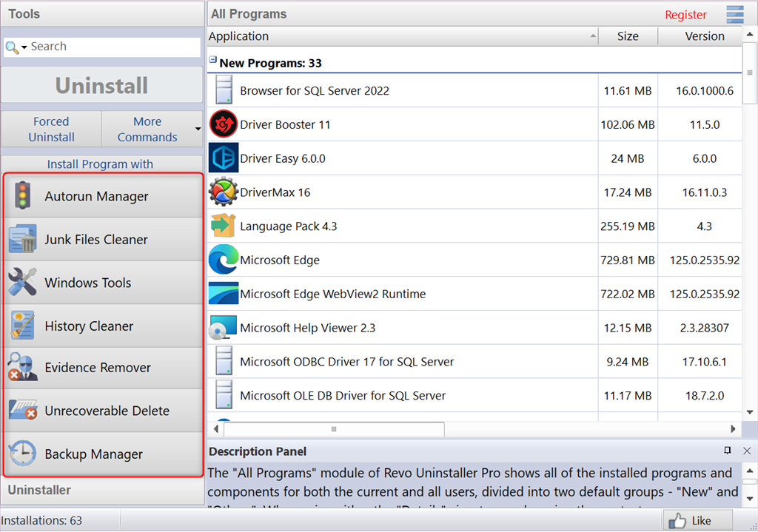Launch the History Cleaner broom icon
The image size is (758, 532).
[x=22, y=325]
